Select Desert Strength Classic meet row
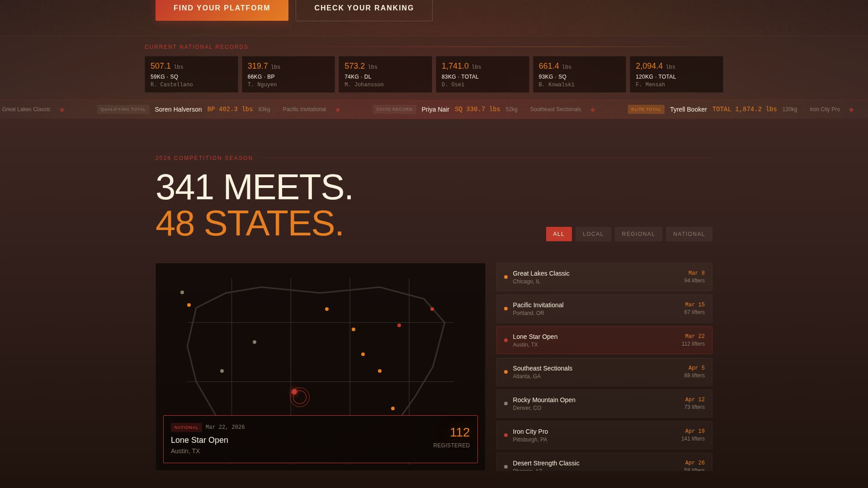 [604, 462]
